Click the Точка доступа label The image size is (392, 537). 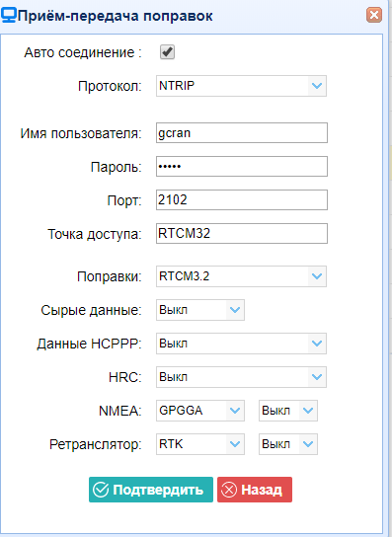94,234
